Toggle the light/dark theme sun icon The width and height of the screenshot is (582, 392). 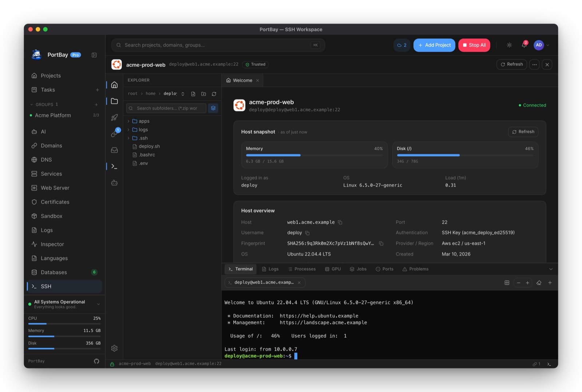509,45
